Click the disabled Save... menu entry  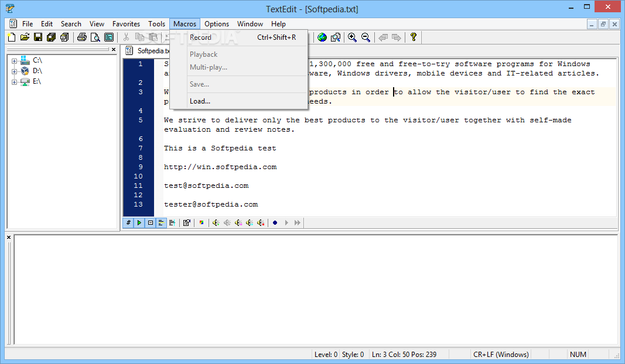point(239,84)
